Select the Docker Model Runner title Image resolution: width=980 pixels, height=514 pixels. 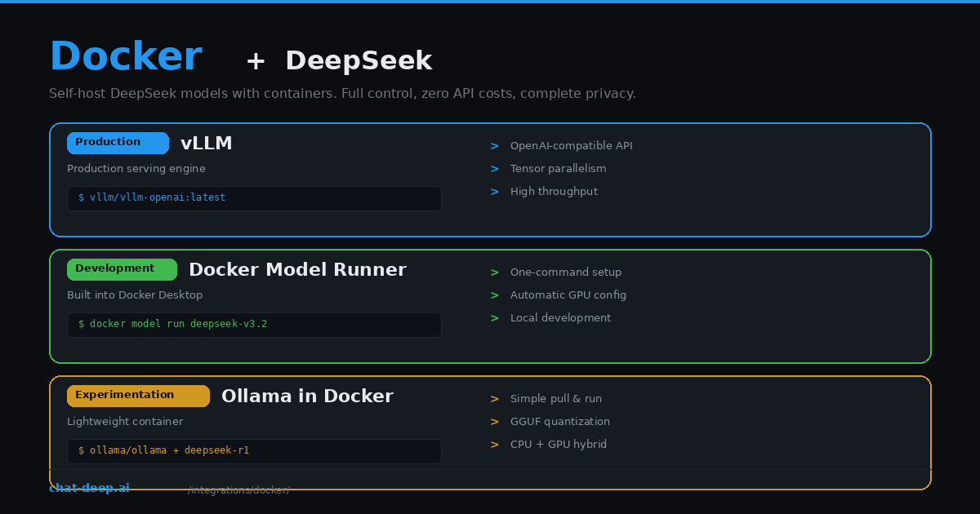tap(297, 269)
